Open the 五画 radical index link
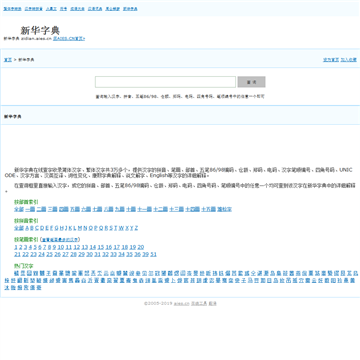Viewport: 360px width, 360px height. click(x=75, y=209)
